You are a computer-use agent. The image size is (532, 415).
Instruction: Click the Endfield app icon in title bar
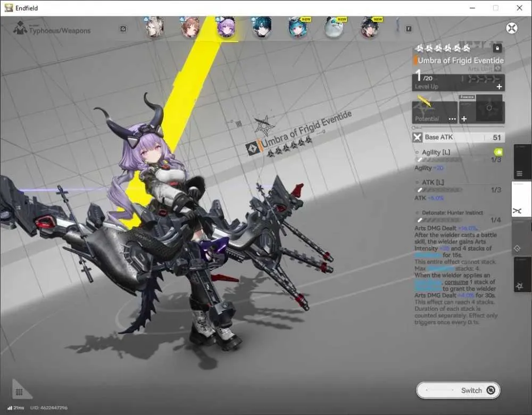point(9,8)
